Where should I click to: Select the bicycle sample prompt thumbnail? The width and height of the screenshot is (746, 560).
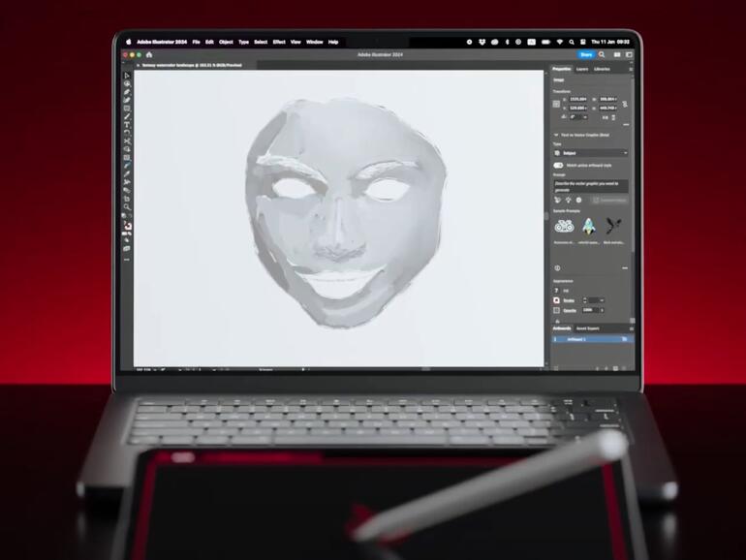coord(564,226)
